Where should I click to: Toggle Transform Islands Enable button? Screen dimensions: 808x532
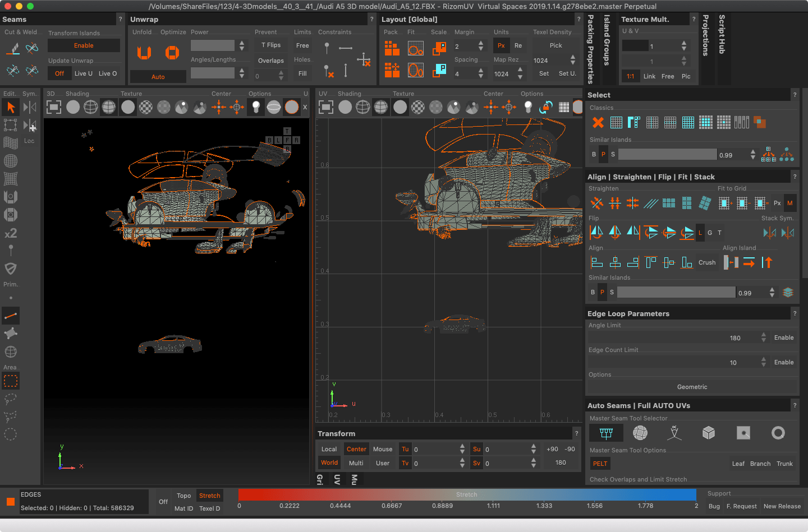(x=84, y=45)
